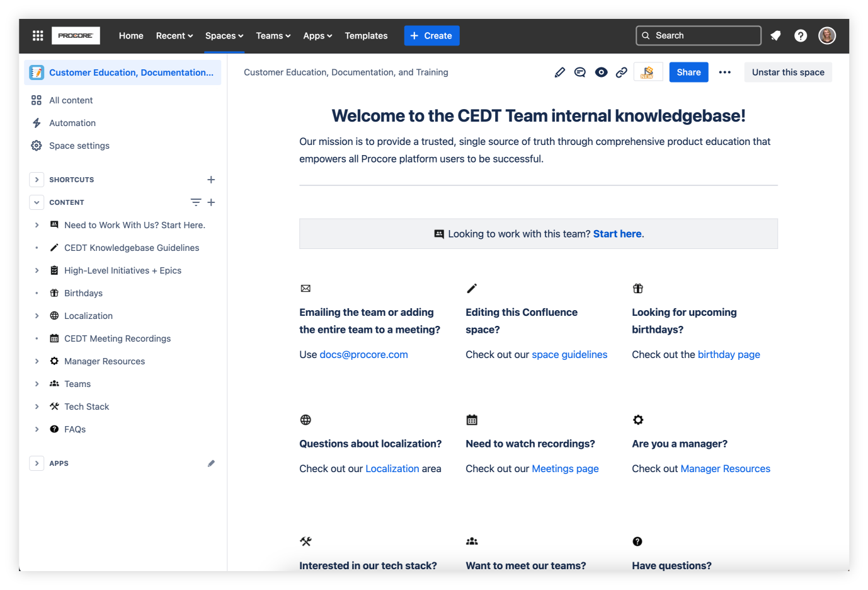868x590 pixels.
Task: Open the Localization area link
Action: coord(392,469)
